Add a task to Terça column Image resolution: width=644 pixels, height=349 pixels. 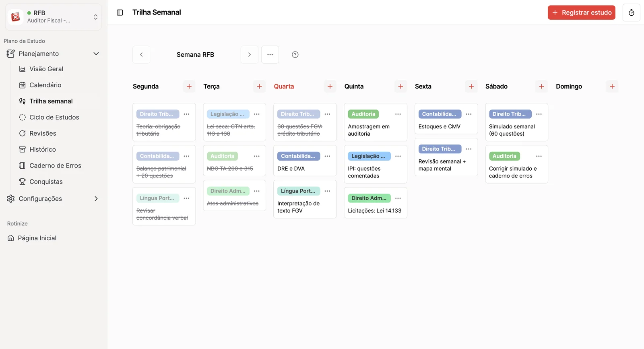[x=260, y=87]
